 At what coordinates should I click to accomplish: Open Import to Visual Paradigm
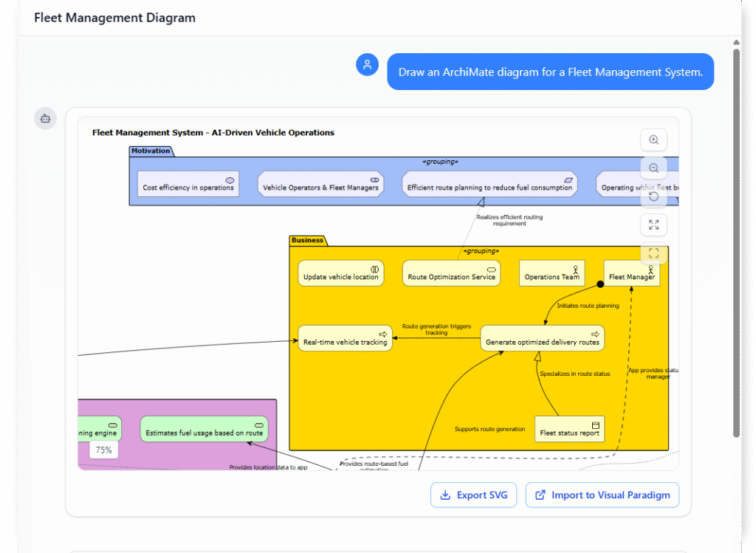coord(602,495)
